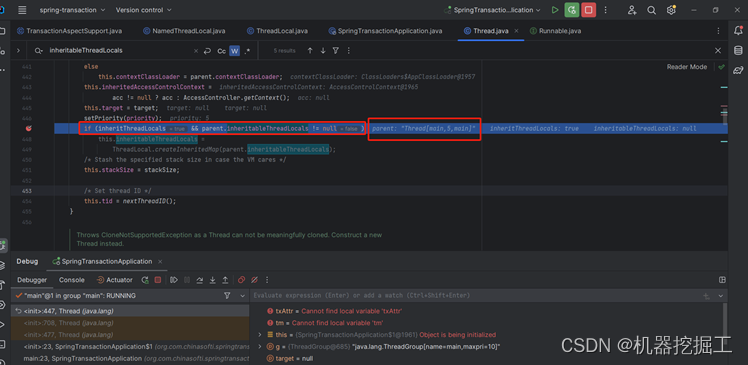Open More actions next to the Stop button

point(606,10)
